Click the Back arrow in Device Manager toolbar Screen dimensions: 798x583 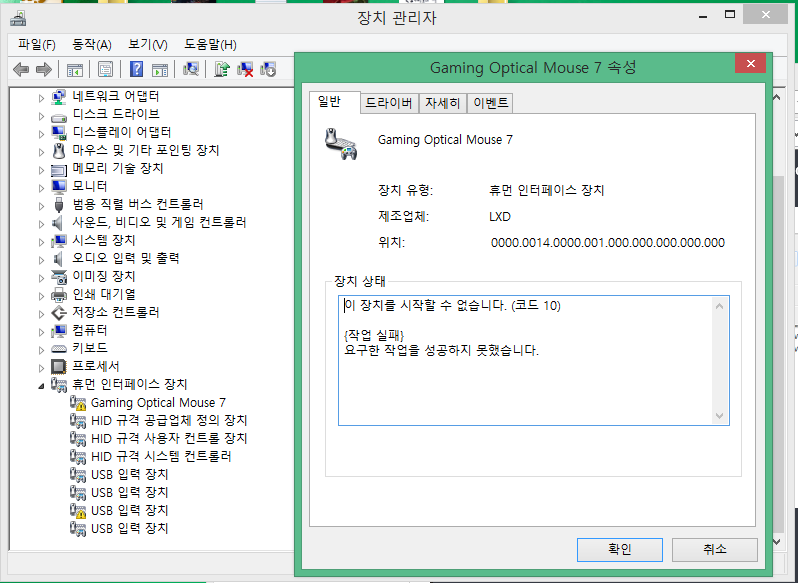coord(20,69)
